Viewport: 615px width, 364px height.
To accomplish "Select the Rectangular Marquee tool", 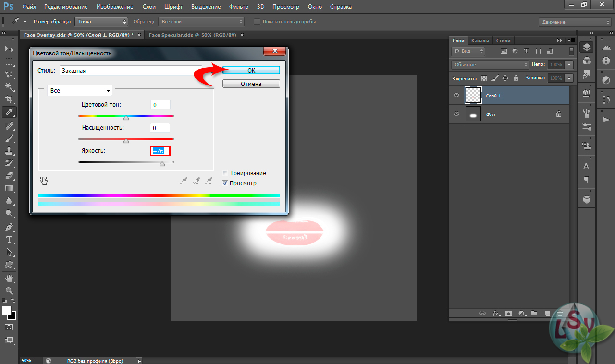I will [9, 62].
